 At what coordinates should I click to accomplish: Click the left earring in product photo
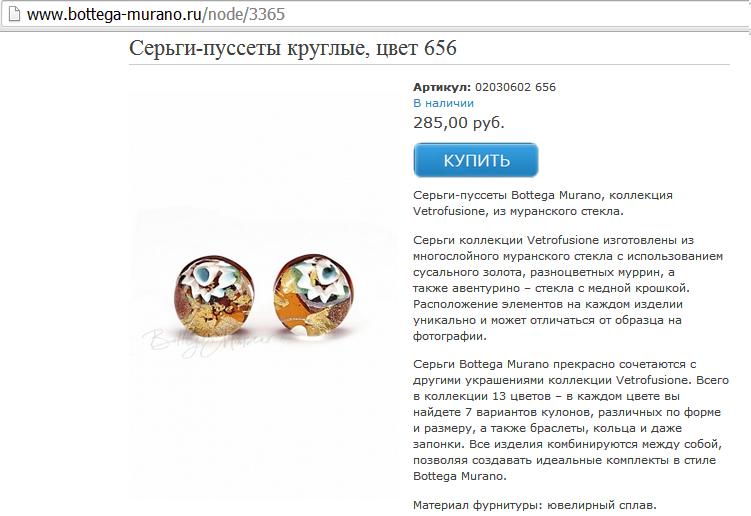click(214, 296)
